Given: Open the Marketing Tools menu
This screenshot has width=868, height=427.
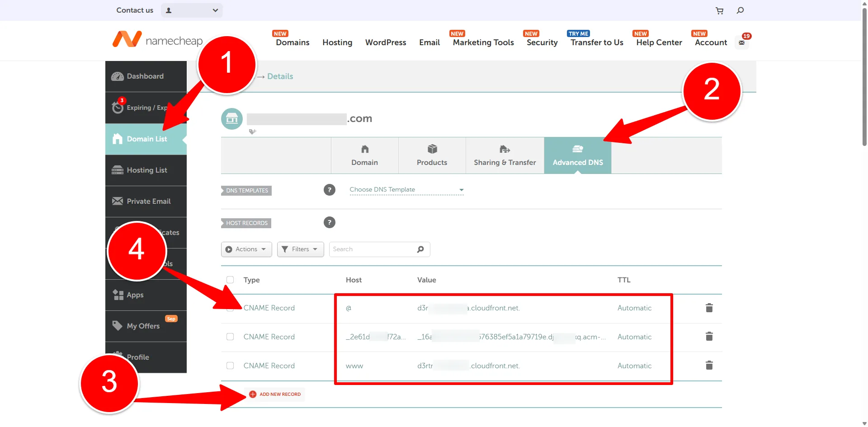Looking at the screenshot, I should coord(483,42).
